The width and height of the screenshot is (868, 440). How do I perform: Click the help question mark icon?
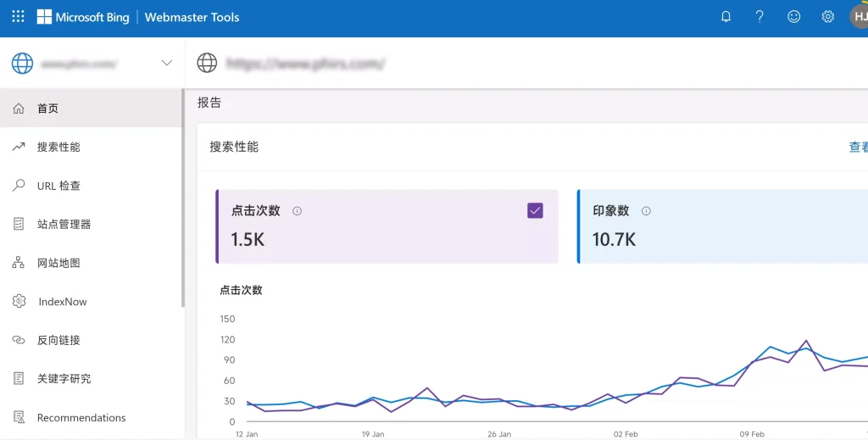759,17
